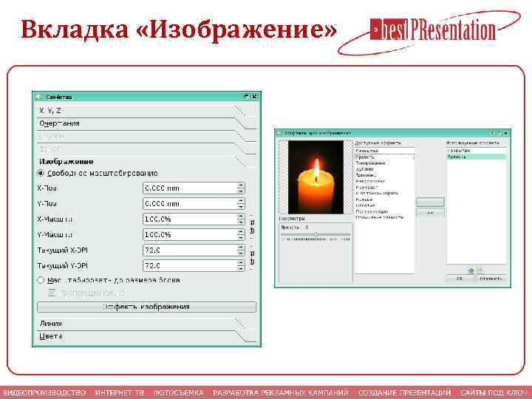Click OK in the effects dialog
Image resolution: width=532 pixels, height=399 pixels.
(x=460, y=279)
